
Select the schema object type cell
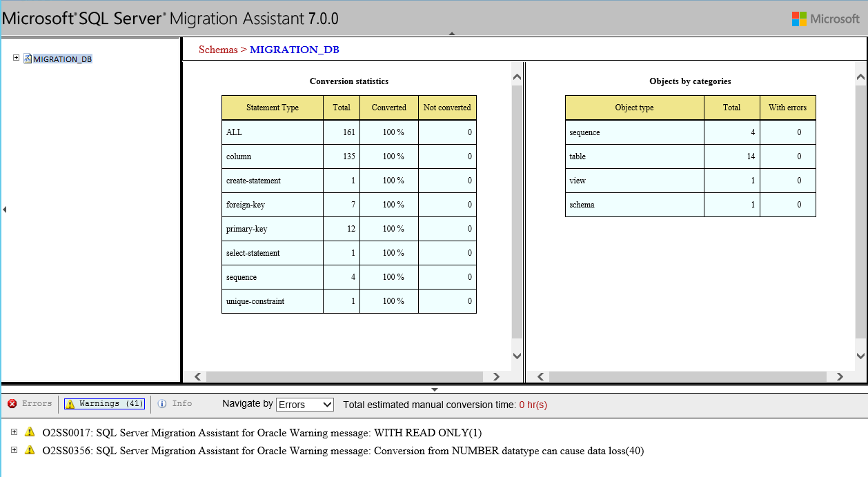pyautogui.click(x=635, y=205)
